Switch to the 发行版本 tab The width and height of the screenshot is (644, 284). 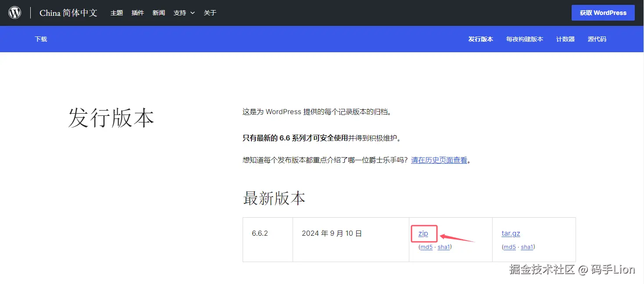pos(481,39)
